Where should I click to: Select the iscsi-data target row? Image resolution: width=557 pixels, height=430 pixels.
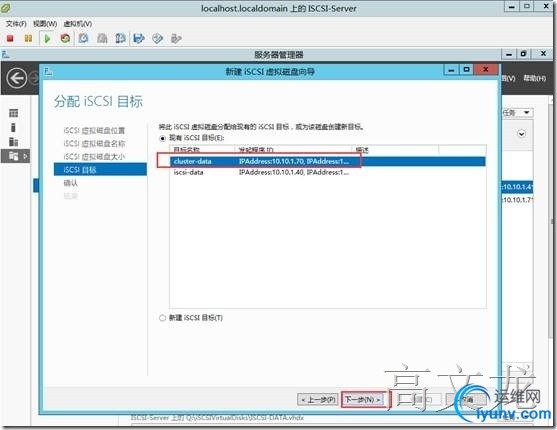point(328,172)
